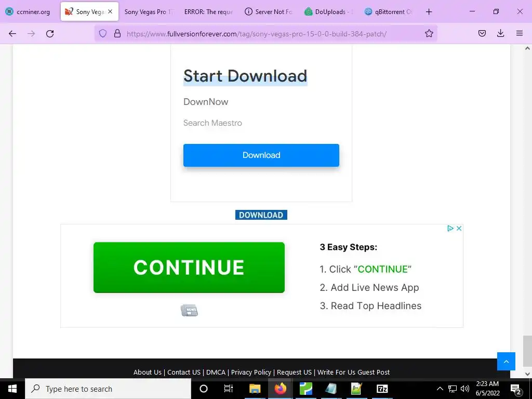Open the About Us footer link
This screenshot has height=399, width=532.
pos(147,372)
